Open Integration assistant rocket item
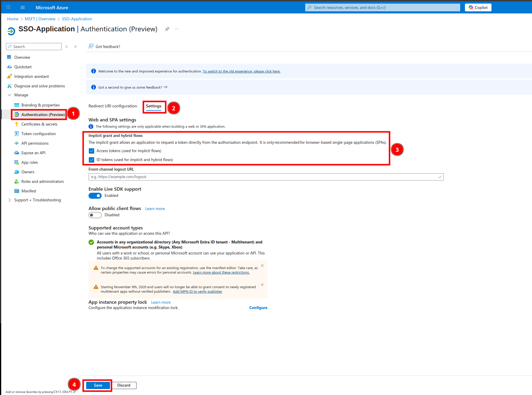This screenshot has height=395, width=532. coord(32,76)
